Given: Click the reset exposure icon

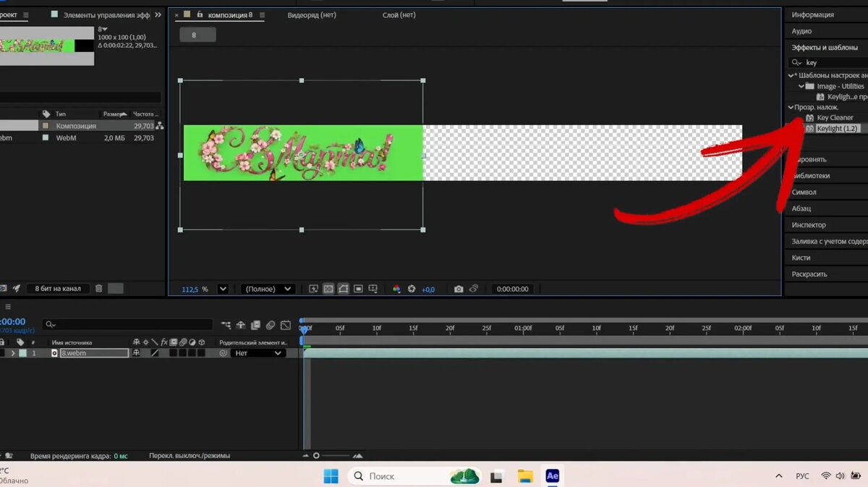Looking at the screenshot, I should pyautogui.click(x=412, y=289).
